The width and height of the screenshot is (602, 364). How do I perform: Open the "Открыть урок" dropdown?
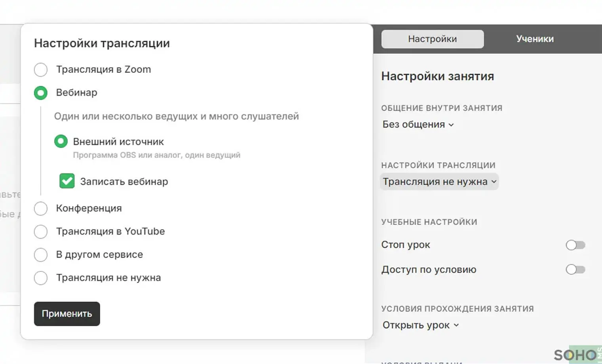click(x=420, y=325)
